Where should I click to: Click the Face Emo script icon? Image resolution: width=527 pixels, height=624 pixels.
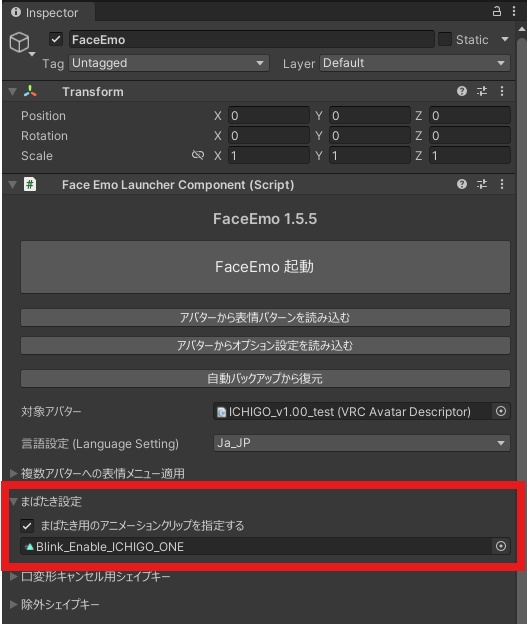click(30, 184)
